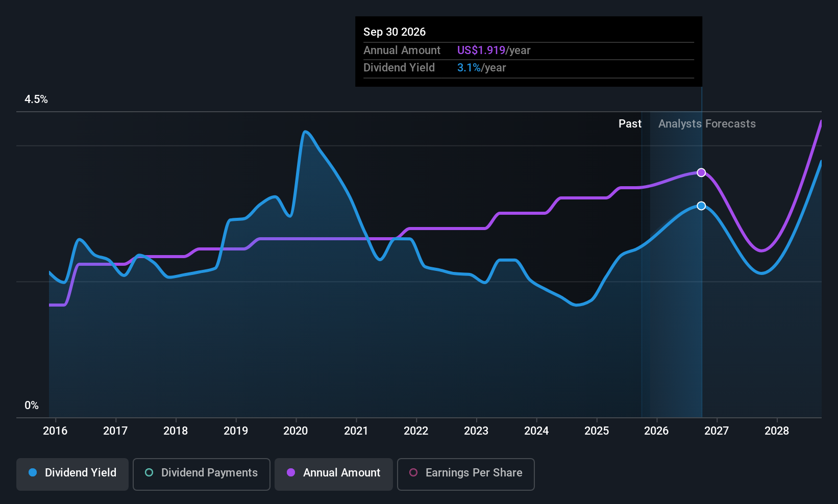Click the 4.5% y-axis label
The image size is (838, 504).
36,99
